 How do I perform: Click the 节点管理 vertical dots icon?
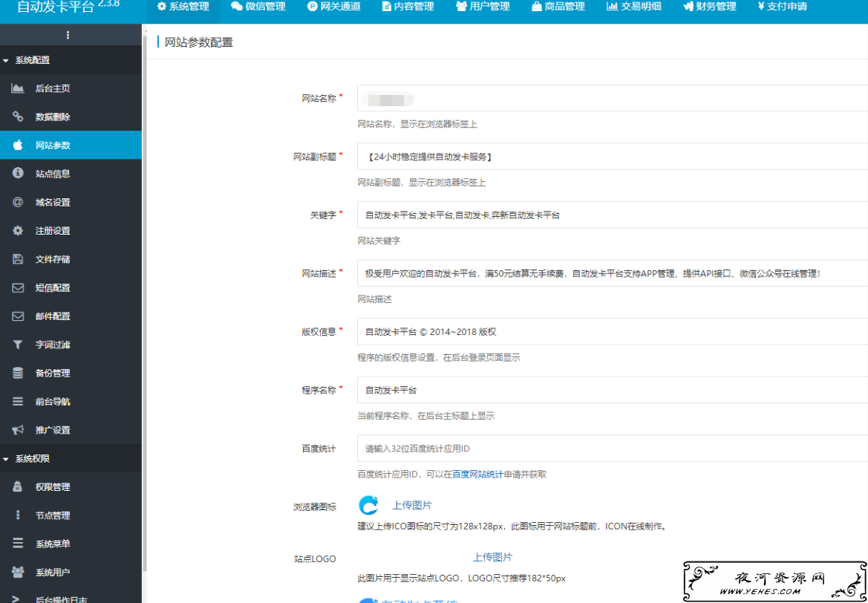(18, 515)
